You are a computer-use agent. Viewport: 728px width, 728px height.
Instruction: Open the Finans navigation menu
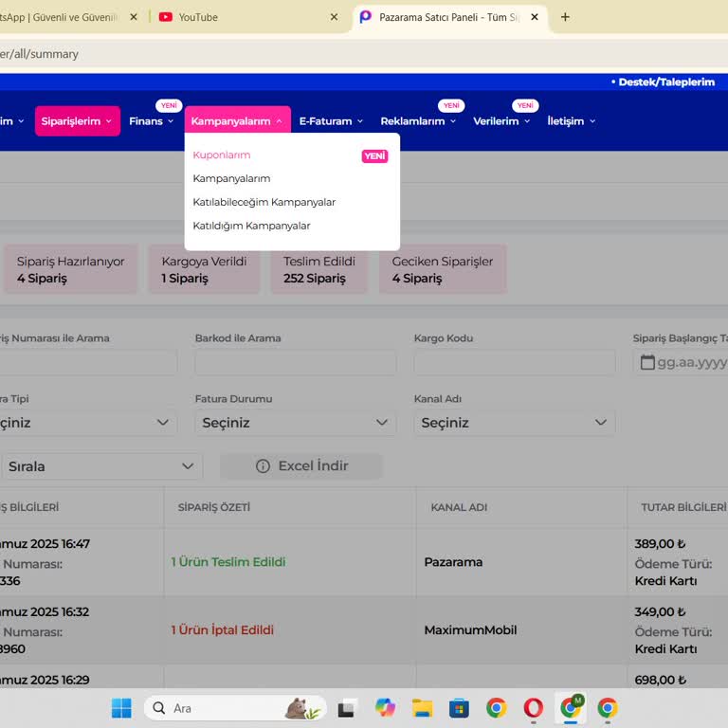pos(151,121)
